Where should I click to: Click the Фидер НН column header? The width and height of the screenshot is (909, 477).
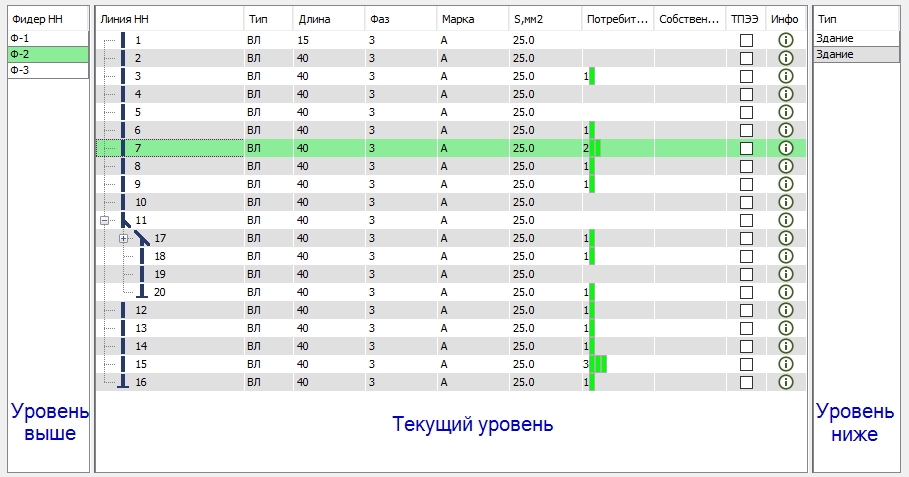click(x=48, y=19)
